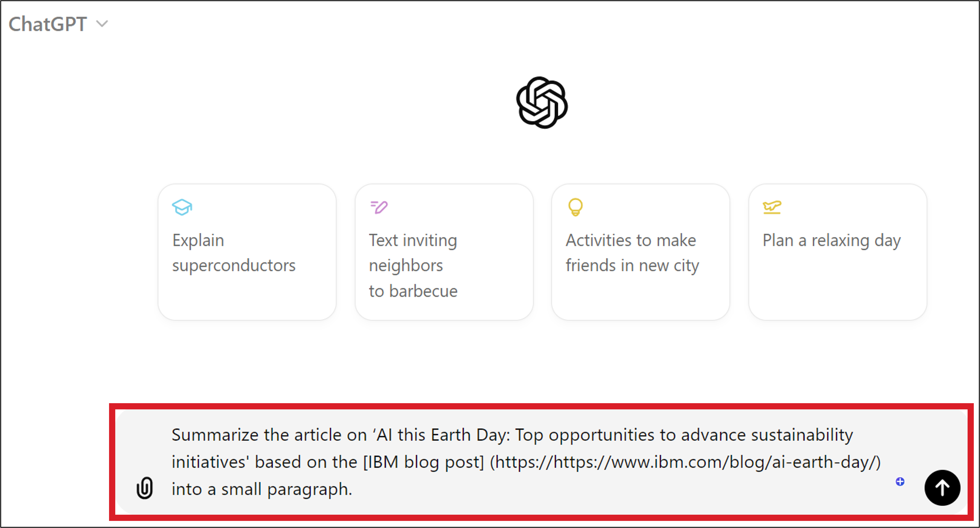Pick "Activities to make friends in new city"

[632, 253]
